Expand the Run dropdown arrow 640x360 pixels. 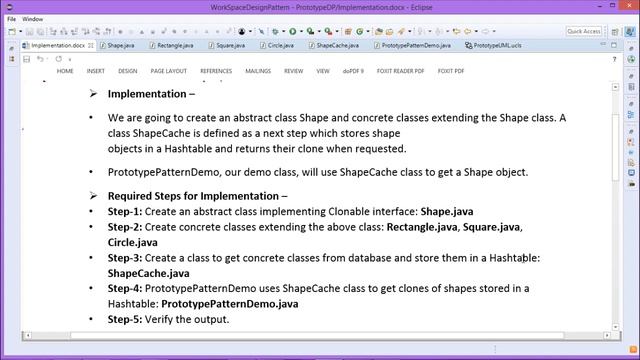click(x=301, y=31)
